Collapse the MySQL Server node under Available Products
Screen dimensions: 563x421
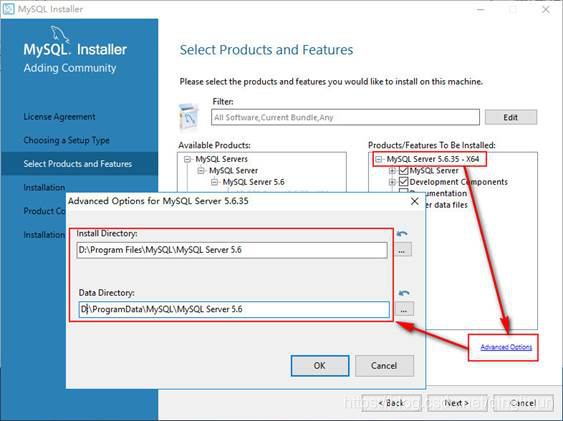pyautogui.click(x=201, y=170)
